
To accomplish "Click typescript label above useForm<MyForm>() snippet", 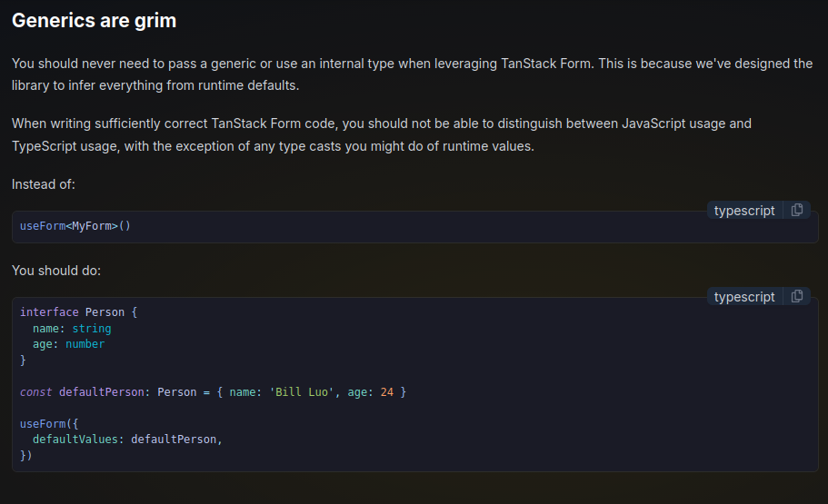I will click(744, 211).
